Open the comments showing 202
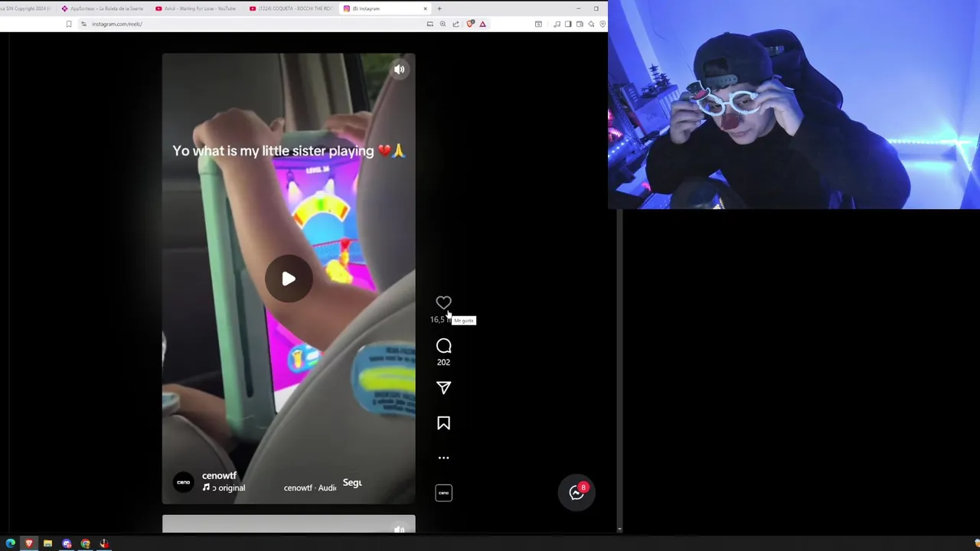 pyautogui.click(x=443, y=346)
